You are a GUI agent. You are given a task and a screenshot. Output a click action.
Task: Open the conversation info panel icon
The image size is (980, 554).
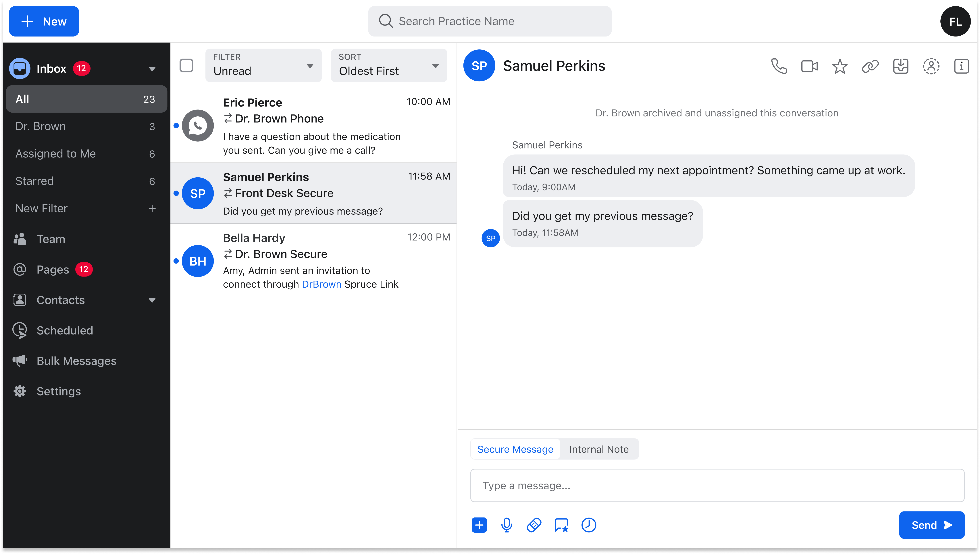click(x=961, y=66)
